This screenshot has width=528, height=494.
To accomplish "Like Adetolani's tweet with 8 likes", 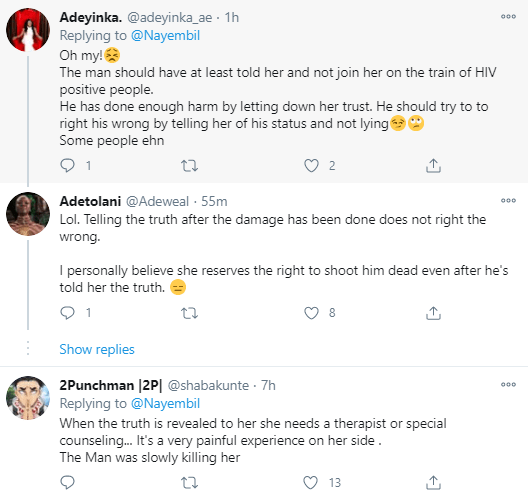I will [x=311, y=313].
